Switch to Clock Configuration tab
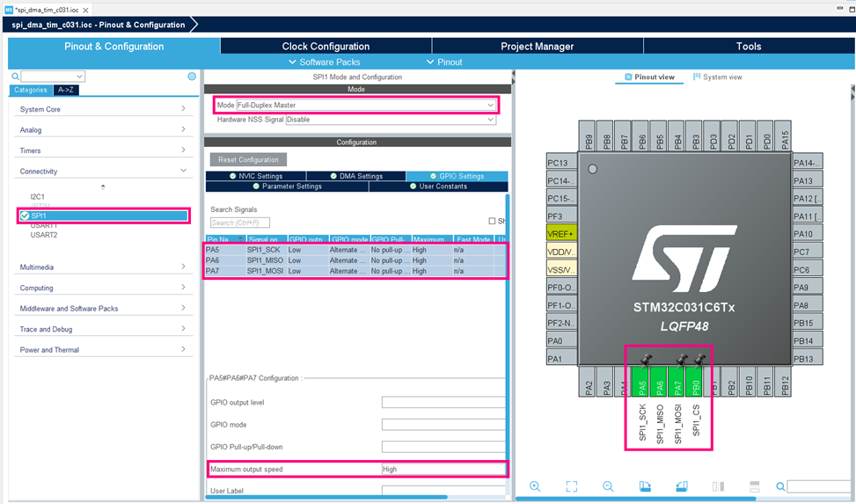This screenshot has width=856, height=504. pos(326,47)
